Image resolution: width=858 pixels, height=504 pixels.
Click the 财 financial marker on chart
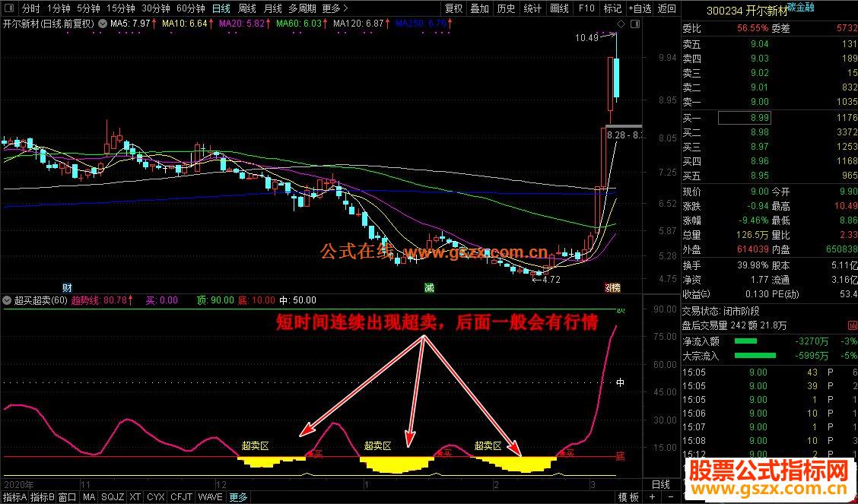coord(67,287)
